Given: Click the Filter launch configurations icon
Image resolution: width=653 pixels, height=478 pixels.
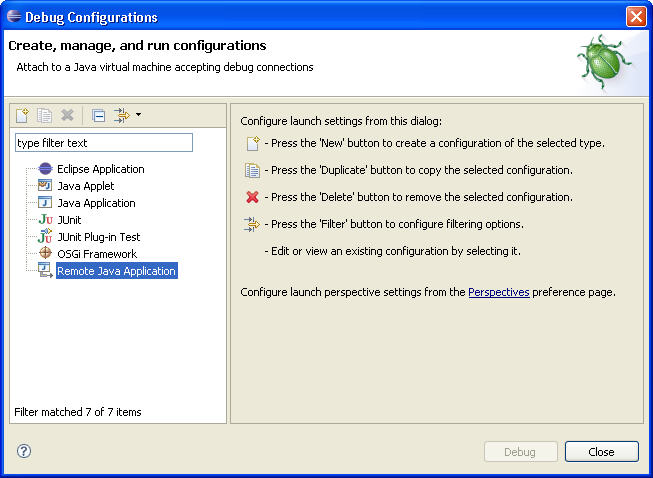Looking at the screenshot, I should pos(121,115).
